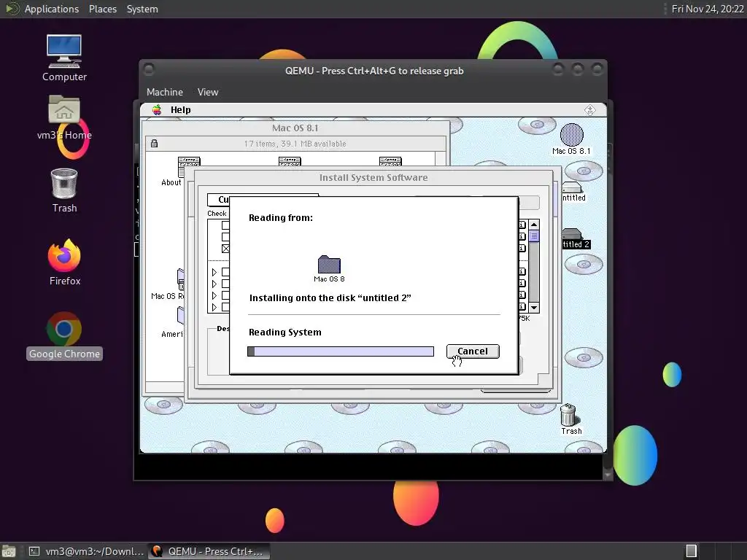This screenshot has height=560, width=747.
Task: Toggle checkbox beside the third disclosure triangle
Action: [226, 295]
